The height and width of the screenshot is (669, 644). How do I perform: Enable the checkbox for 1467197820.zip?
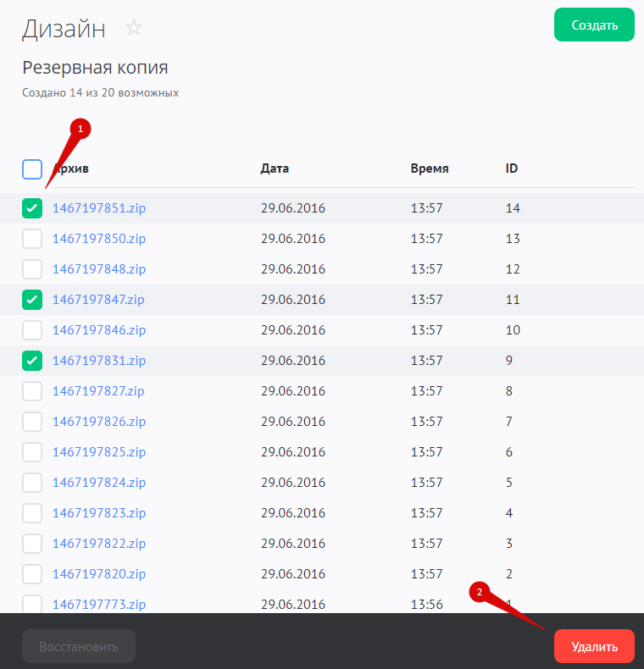(32, 574)
